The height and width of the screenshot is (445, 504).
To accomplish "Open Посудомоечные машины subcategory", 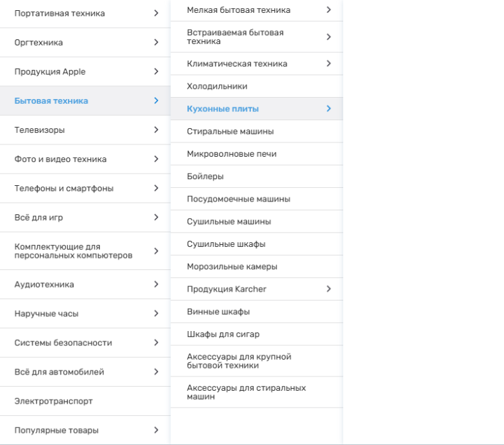I will coord(238,199).
